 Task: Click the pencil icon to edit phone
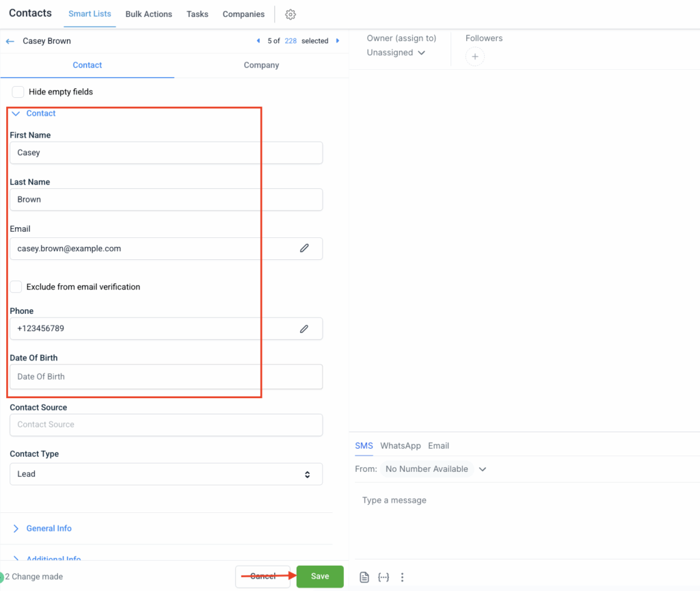[x=304, y=328]
